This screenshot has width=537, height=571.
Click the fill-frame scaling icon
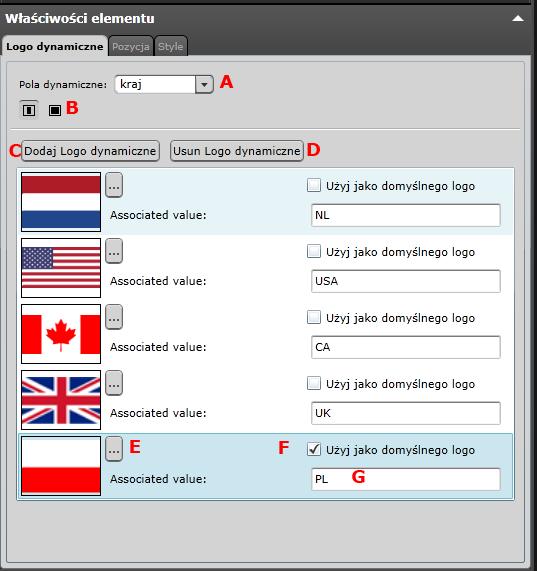(55, 110)
